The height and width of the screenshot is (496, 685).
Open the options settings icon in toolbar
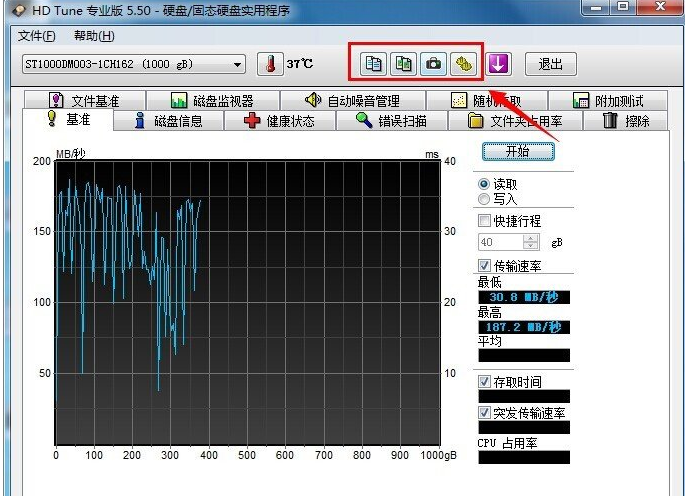pyautogui.click(x=462, y=63)
